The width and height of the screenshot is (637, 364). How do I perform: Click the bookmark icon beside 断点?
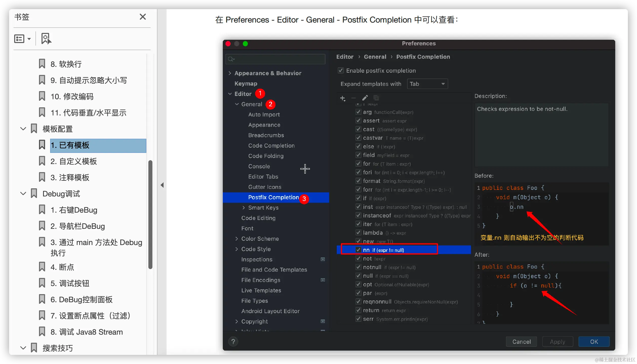coord(42,267)
